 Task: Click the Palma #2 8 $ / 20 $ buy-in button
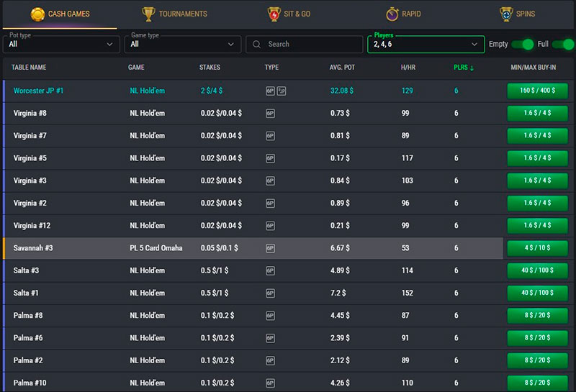tap(537, 360)
